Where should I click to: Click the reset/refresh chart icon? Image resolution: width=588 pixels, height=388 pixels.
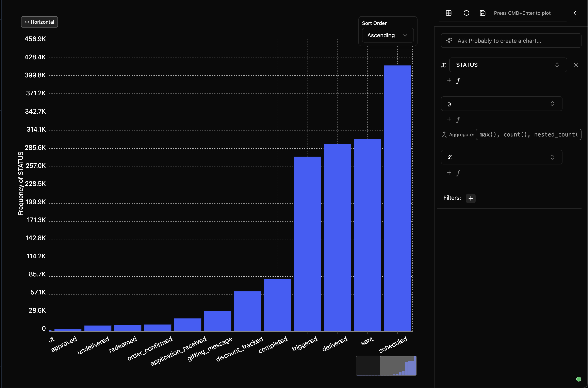click(x=466, y=13)
